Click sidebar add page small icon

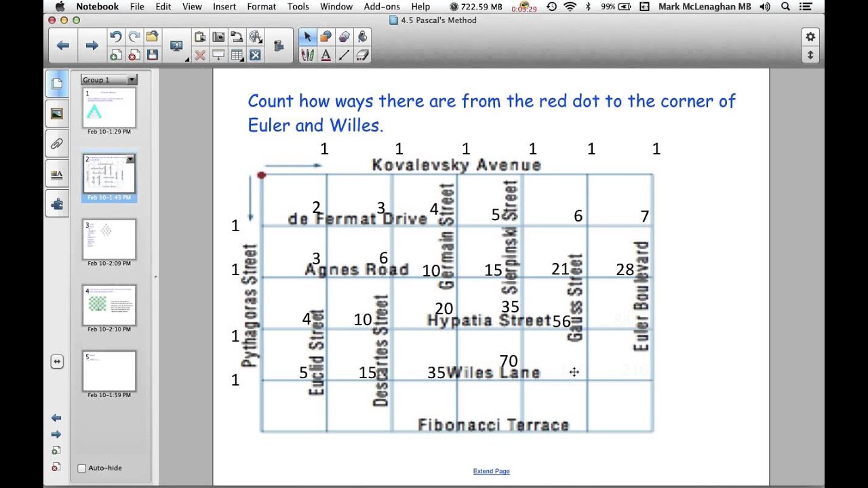coord(56,451)
